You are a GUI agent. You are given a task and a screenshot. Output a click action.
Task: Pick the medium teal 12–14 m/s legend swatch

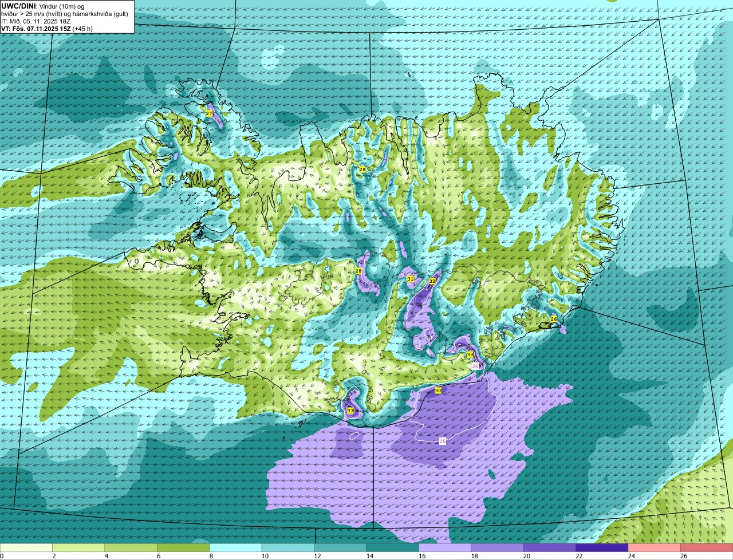(x=340, y=548)
